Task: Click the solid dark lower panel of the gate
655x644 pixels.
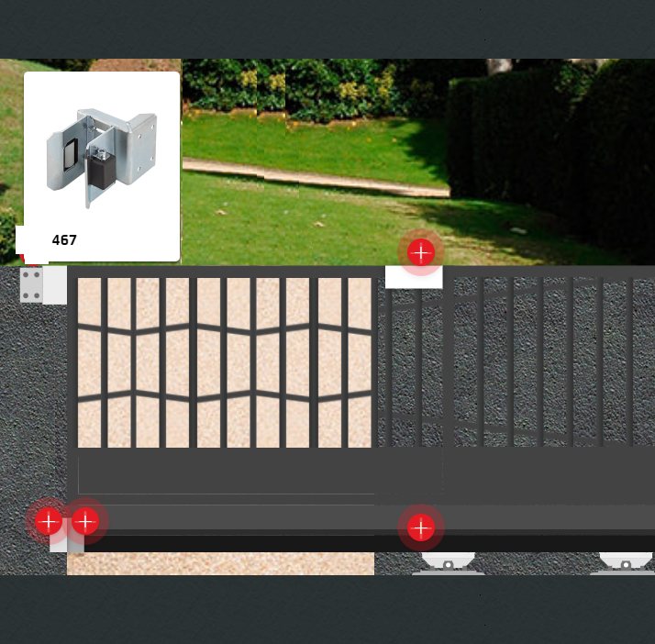Action: (225, 474)
